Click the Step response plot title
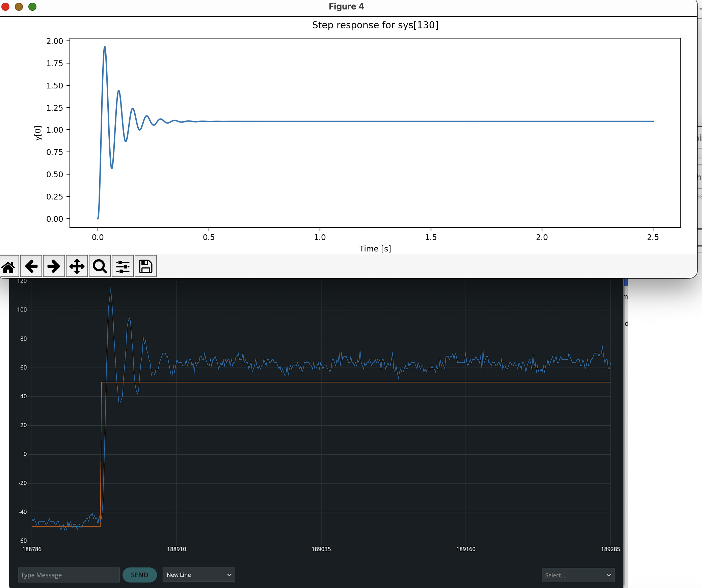Image resolution: width=702 pixels, height=588 pixels. point(375,25)
